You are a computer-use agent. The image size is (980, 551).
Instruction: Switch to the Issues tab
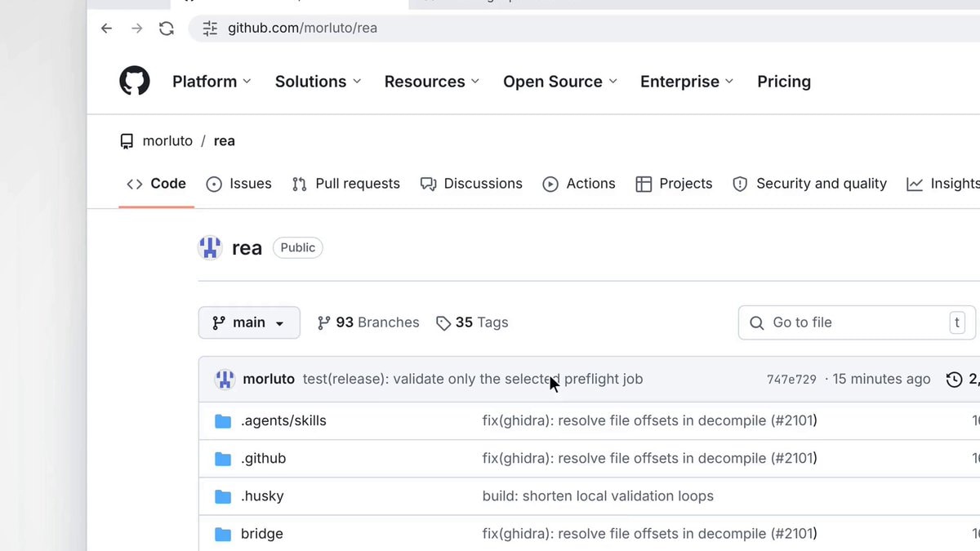(x=238, y=184)
